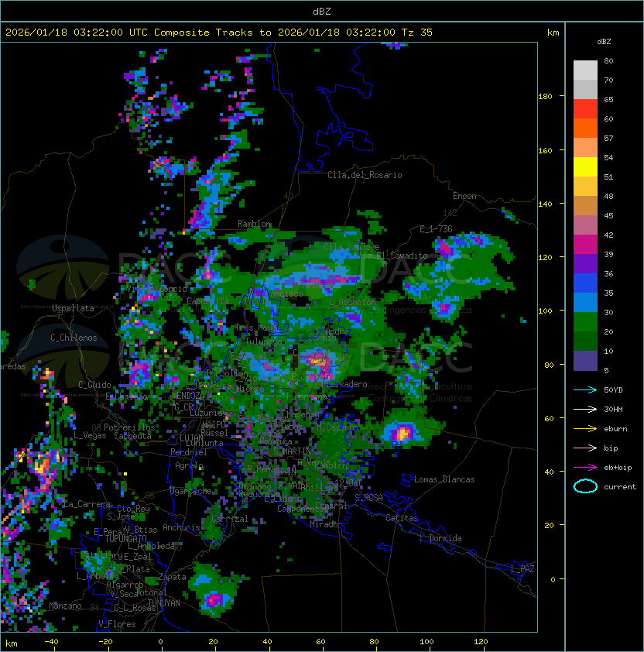Click the 'Manzano' place label
The height and width of the screenshot is (652, 644).
pos(65,606)
